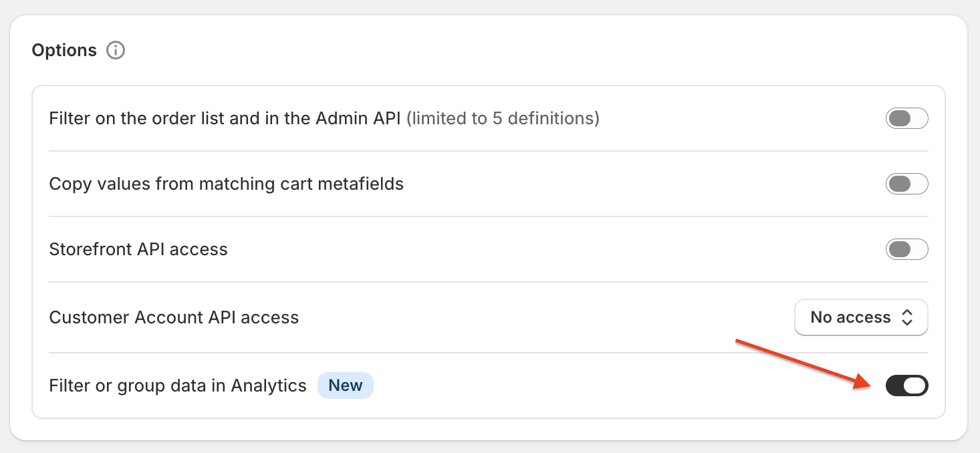The image size is (980, 453).
Task: Click the Options heading
Action: [x=64, y=50]
